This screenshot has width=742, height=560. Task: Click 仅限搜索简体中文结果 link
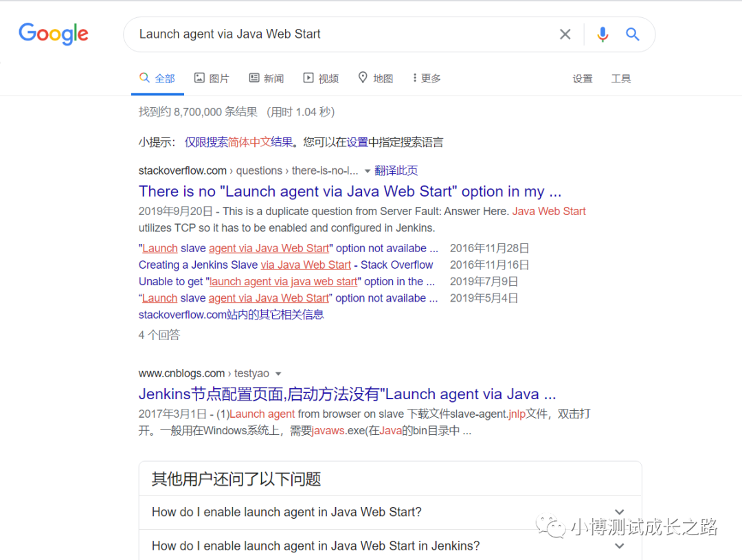point(238,142)
